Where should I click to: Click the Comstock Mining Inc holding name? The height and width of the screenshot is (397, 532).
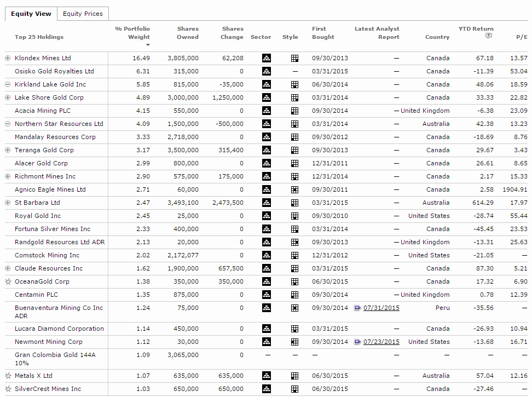(x=47, y=255)
